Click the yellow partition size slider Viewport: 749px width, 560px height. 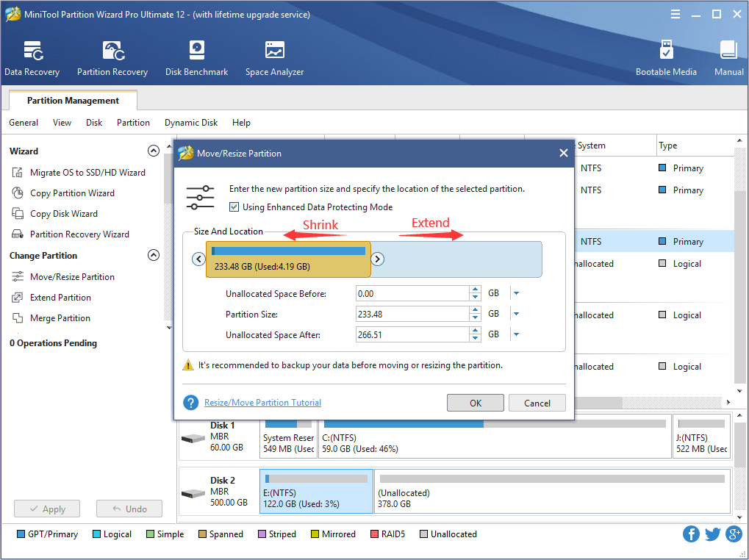pyautogui.click(x=288, y=259)
